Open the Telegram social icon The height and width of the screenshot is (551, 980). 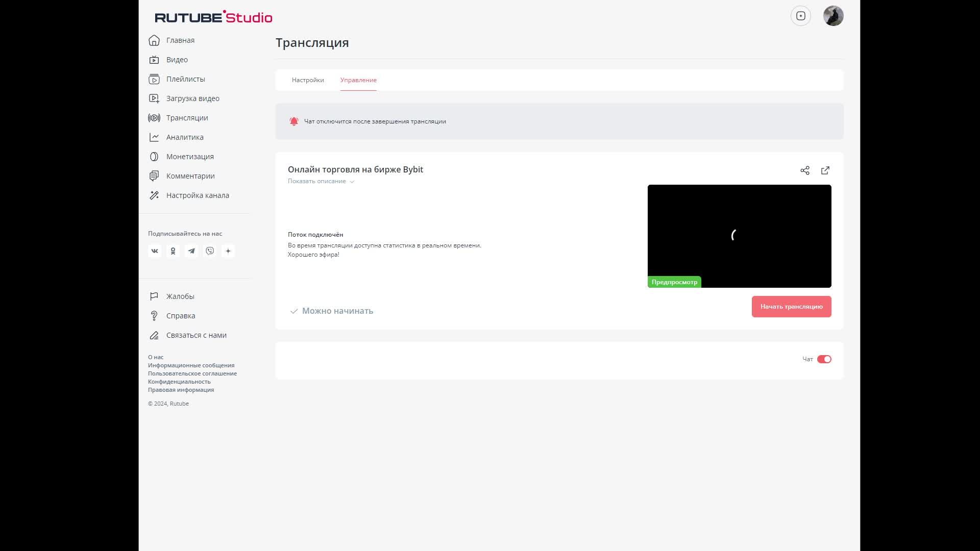[x=191, y=251]
